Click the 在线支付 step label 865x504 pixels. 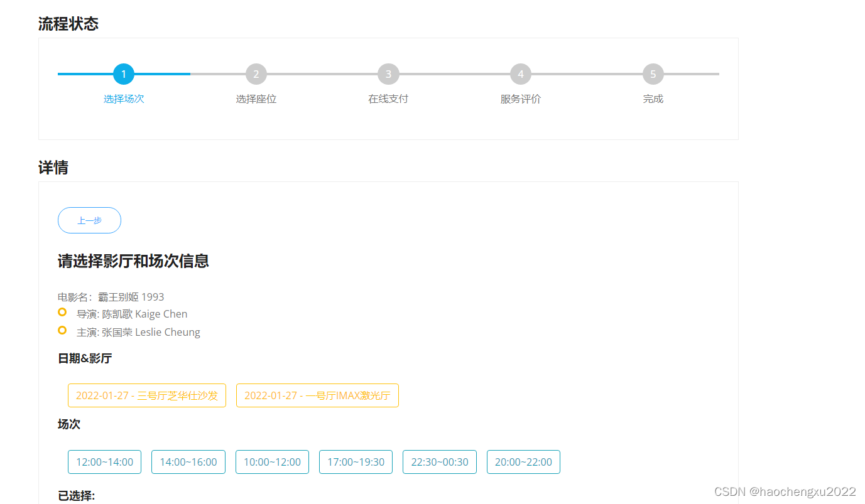point(388,99)
